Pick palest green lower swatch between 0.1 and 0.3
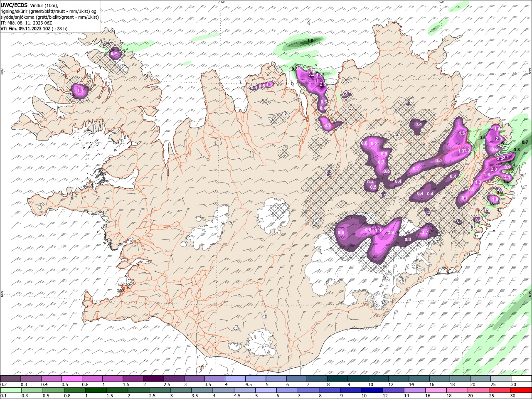The image size is (532, 399). pyautogui.click(x=10, y=390)
